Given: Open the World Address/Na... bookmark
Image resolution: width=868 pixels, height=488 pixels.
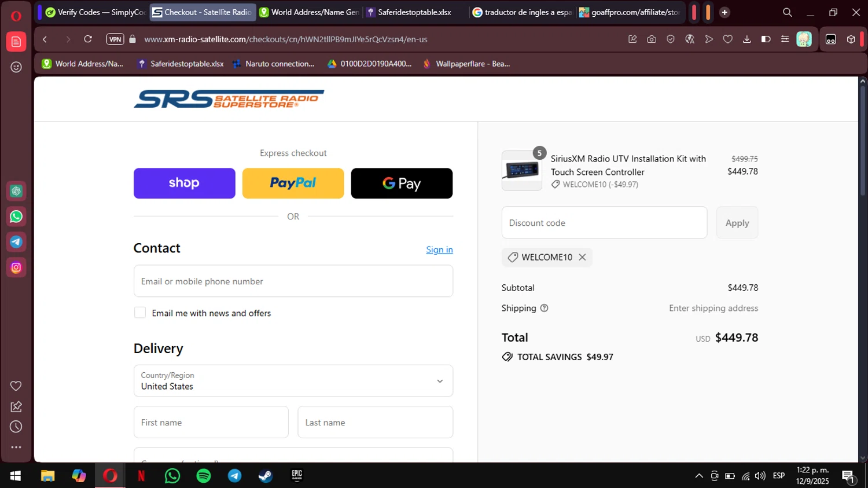Looking at the screenshot, I should click(83, 64).
